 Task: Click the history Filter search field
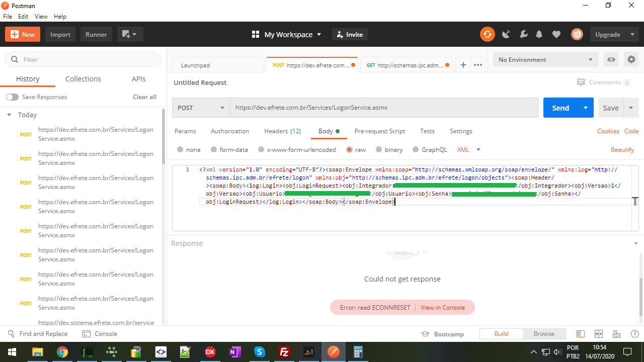(x=83, y=59)
